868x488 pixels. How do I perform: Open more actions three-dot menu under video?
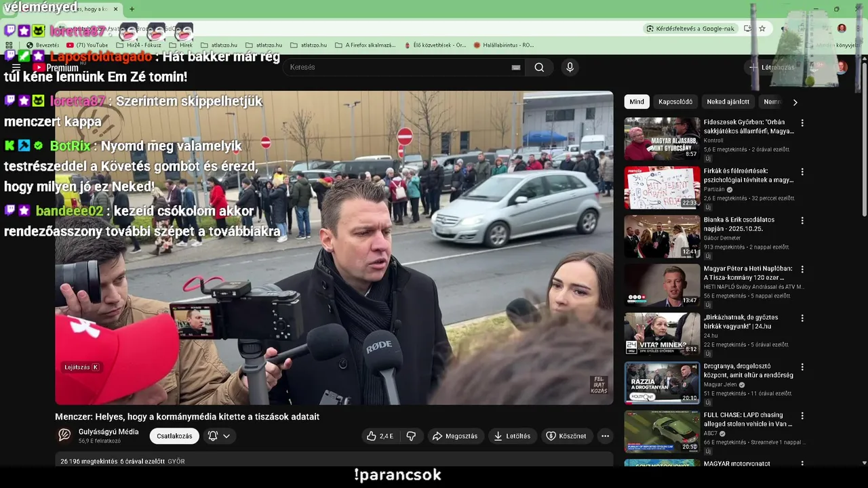coord(606,436)
